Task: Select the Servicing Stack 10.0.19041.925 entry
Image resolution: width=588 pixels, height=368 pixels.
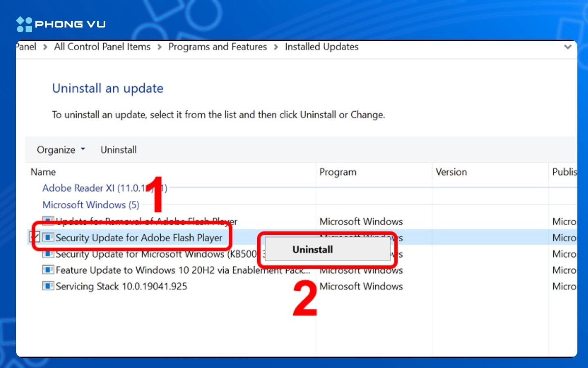Action: [122, 286]
